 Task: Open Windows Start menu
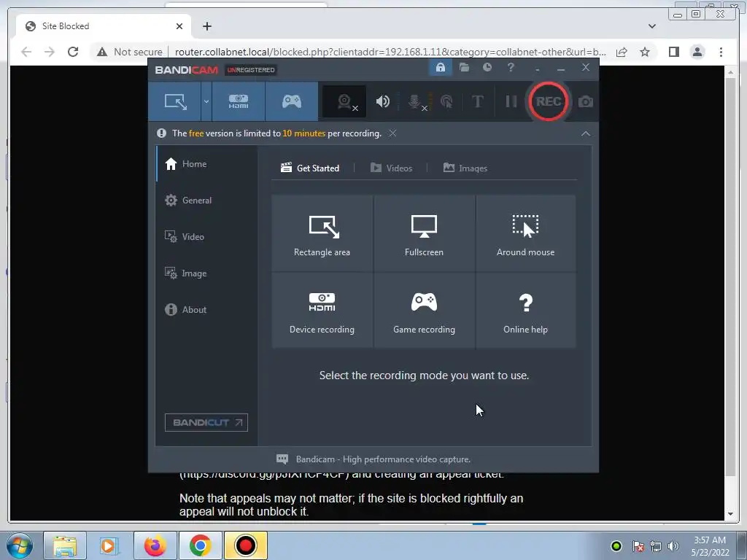(20, 545)
